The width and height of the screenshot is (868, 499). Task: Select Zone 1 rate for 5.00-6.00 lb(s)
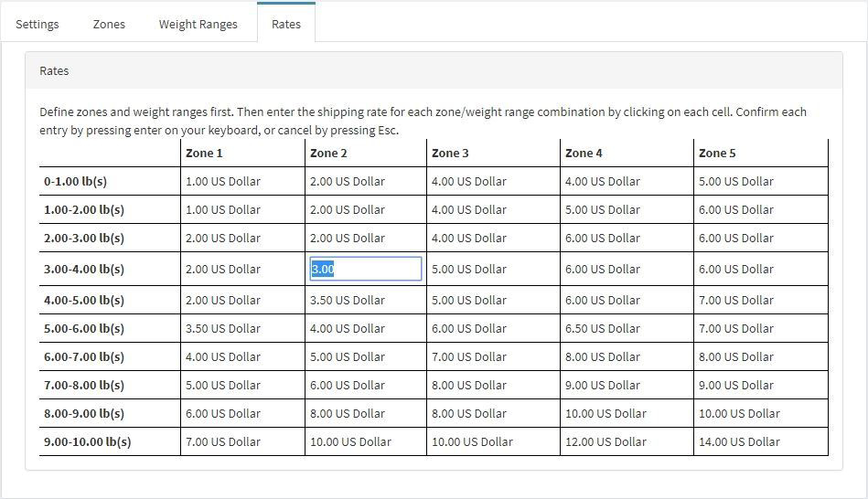click(223, 328)
